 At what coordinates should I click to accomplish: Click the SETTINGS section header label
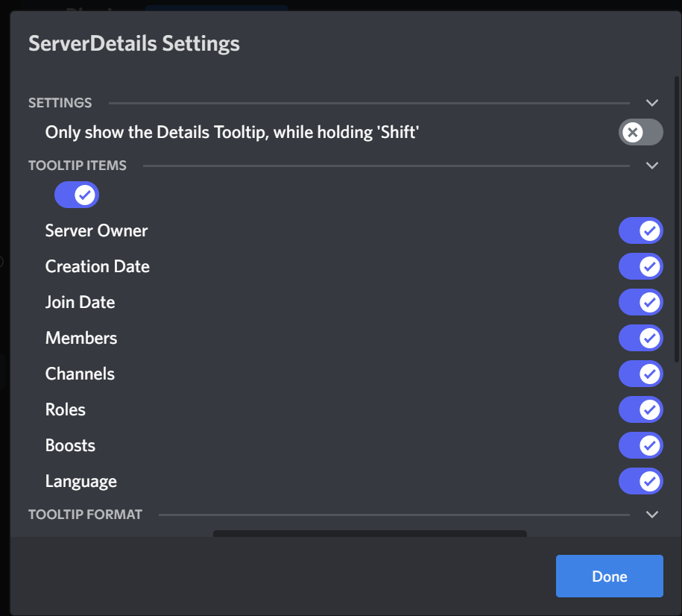coord(60,102)
